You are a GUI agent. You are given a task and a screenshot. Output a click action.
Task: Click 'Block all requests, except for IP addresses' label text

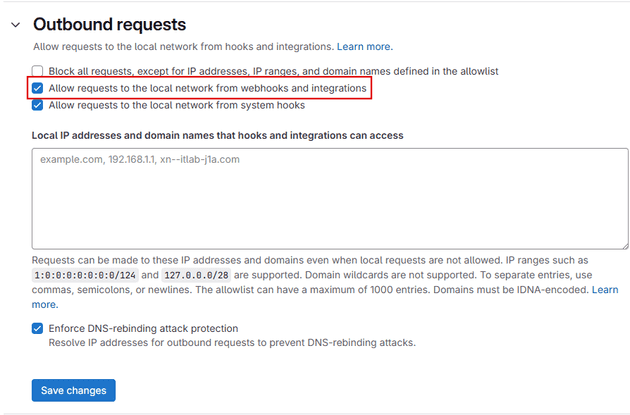click(x=273, y=72)
